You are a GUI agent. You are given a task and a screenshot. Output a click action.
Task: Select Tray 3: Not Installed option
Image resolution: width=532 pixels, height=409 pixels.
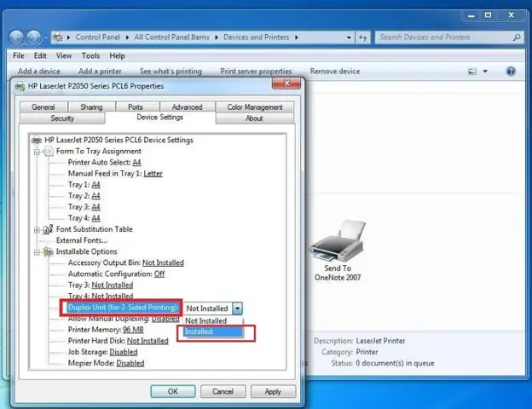(101, 285)
